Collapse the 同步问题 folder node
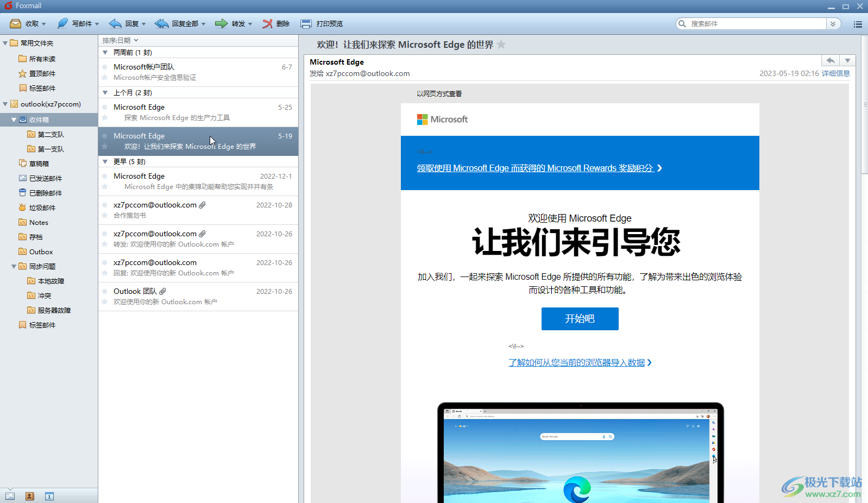The width and height of the screenshot is (868, 503). pyautogui.click(x=14, y=266)
